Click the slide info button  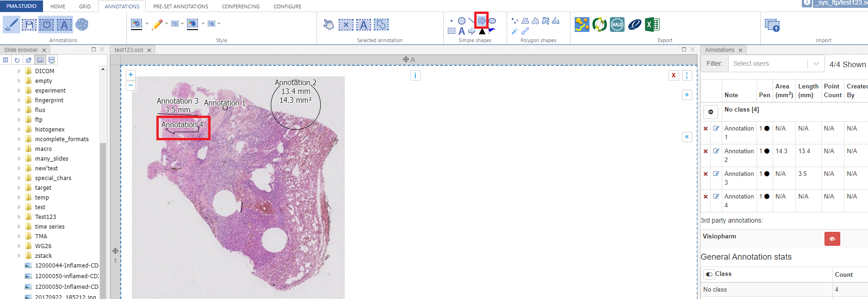pos(415,75)
